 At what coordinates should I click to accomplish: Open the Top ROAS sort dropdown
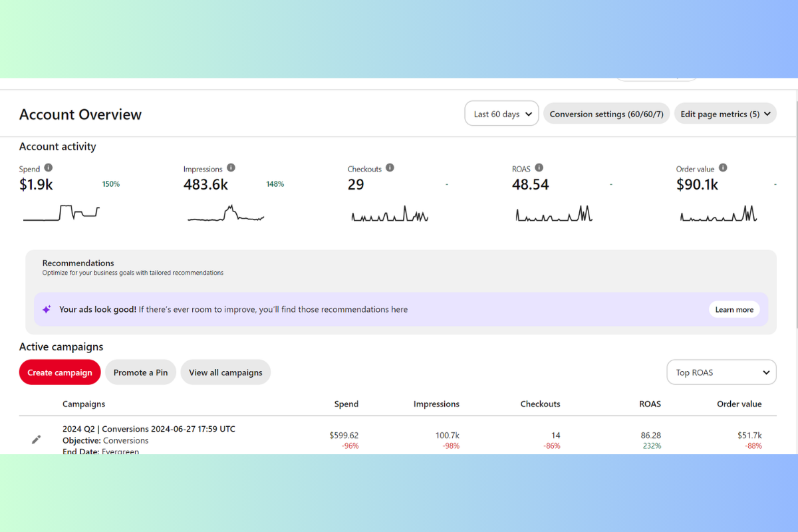722,372
